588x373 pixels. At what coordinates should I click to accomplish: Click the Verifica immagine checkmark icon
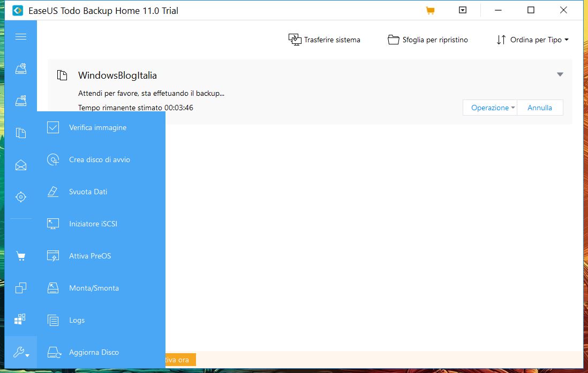pyautogui.click(x=53, y=127)
